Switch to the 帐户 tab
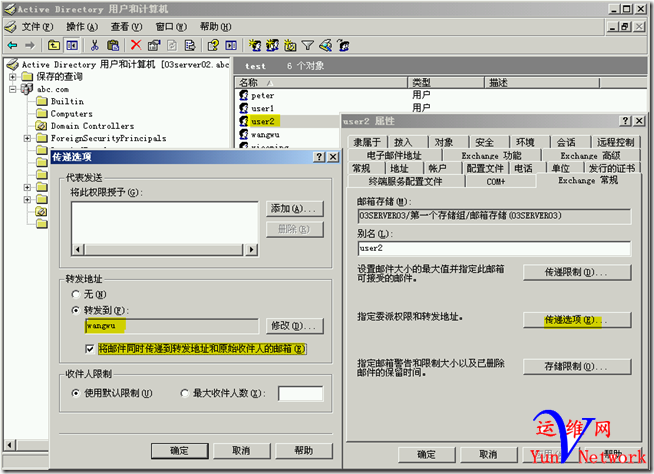Image resolution: width=654 pixels, height=474 pixels. (438, 168)
